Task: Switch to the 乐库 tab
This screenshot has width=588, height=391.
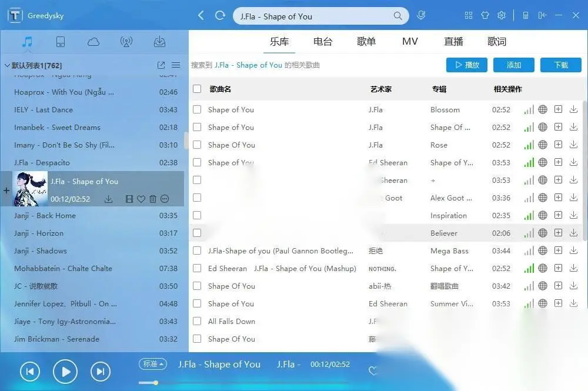Action: pos(279,41)
